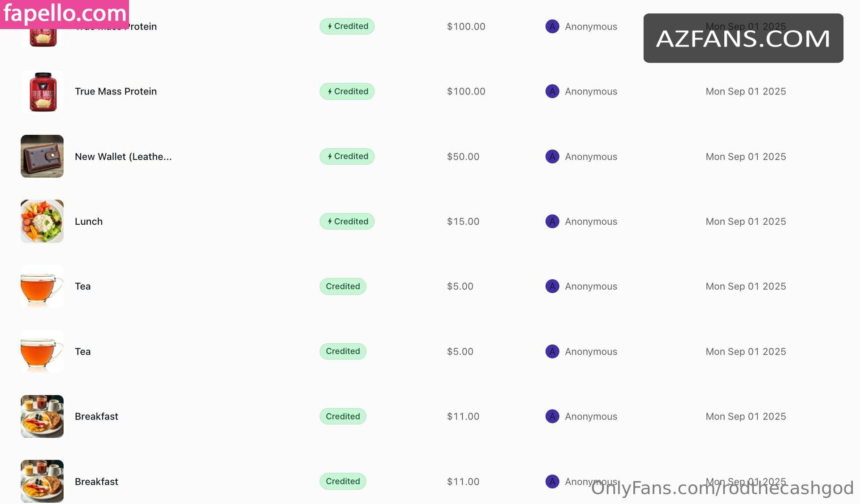Viewport: 860px width, 504px height.
Task: Click the OnlyFans.com/rodthecashgod watermark link
Action: click(x=722, y=488)
